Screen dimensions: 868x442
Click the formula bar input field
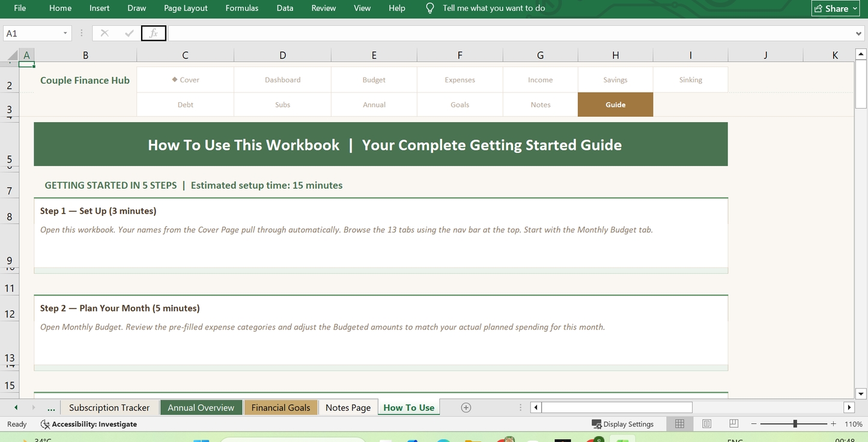[511, 34]
